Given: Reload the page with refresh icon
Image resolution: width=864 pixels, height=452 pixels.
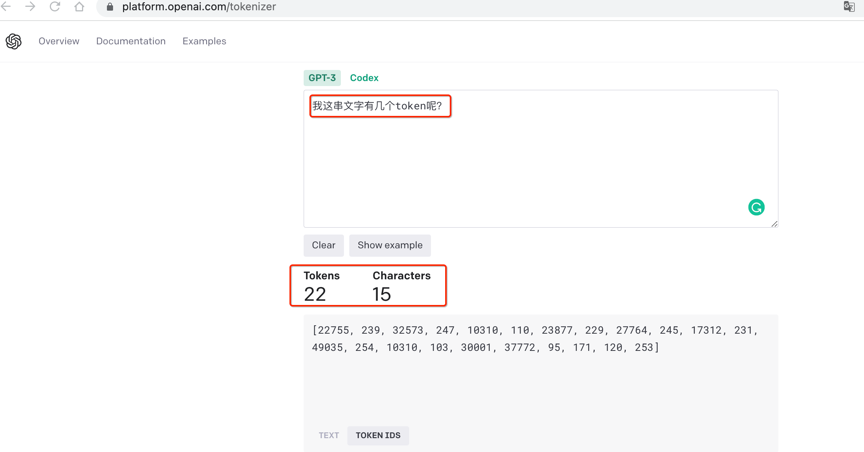Looking at the screenshot, I should (x=55, y=7).
